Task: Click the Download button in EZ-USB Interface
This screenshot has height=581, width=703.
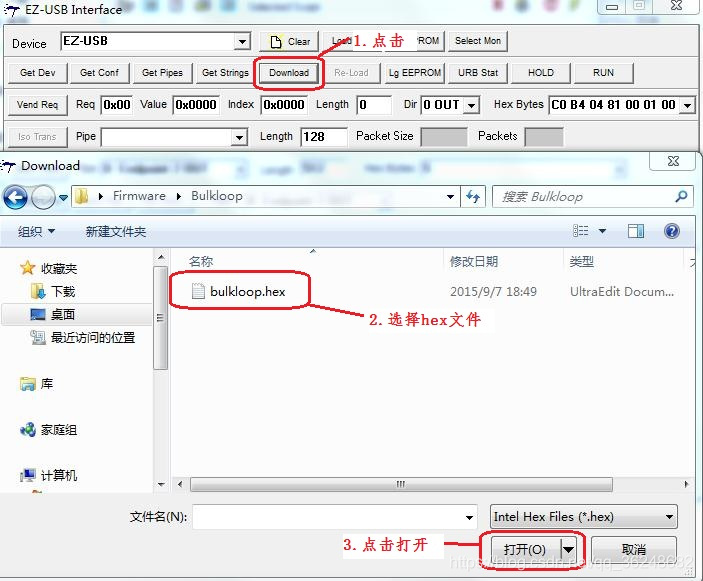Action: click(289, 73)
